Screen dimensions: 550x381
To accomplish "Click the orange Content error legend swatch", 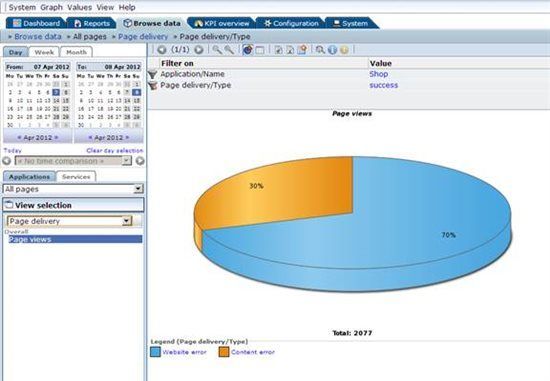I will (224, 352).
